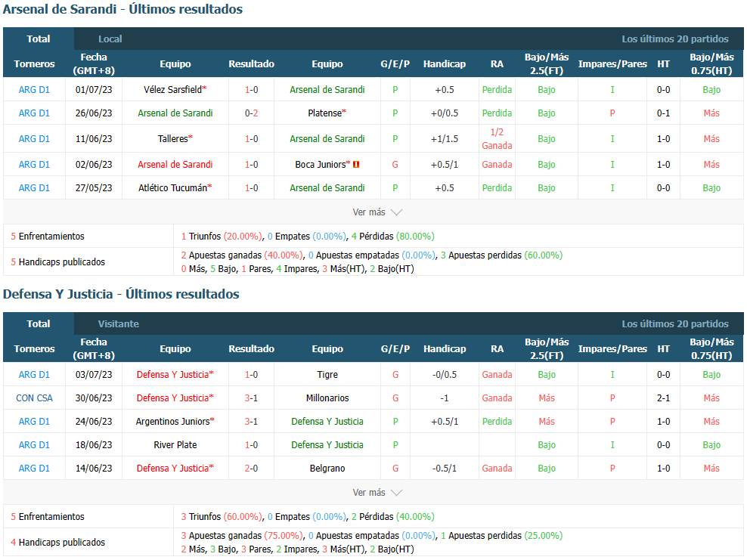Image resolution: width=747 pixels, height=560 pixels.
Task: Click River Plate team name
Action: pos(175,445)
